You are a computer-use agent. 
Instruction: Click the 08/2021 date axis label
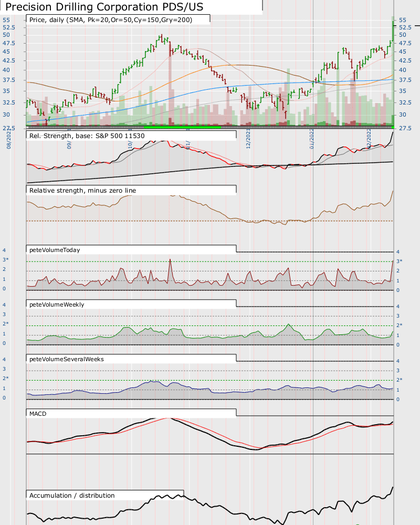coord(9,139)
